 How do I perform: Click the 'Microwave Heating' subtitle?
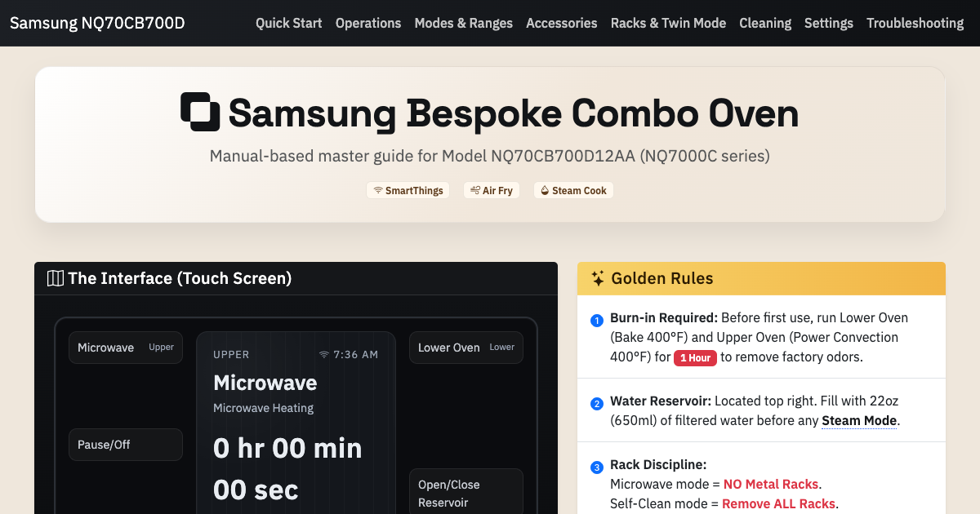pyautogui.click(x=264, y=408)
